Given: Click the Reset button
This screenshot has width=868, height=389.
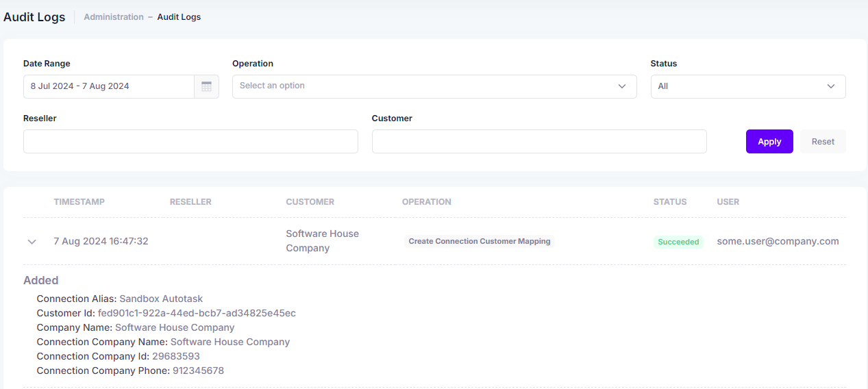Looking at the screenshot, I should point(823,141).
